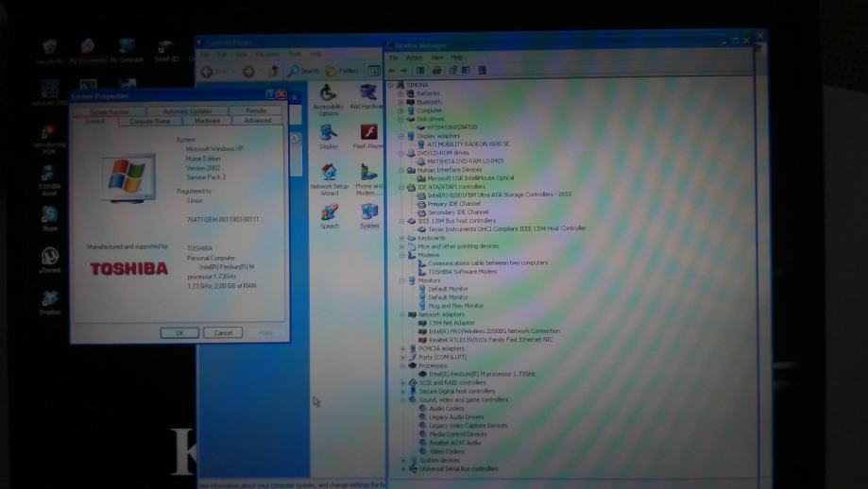Open Add Hardware in Control Panel
The width and height of the screenshot is (868, 489).
[366, 97]
